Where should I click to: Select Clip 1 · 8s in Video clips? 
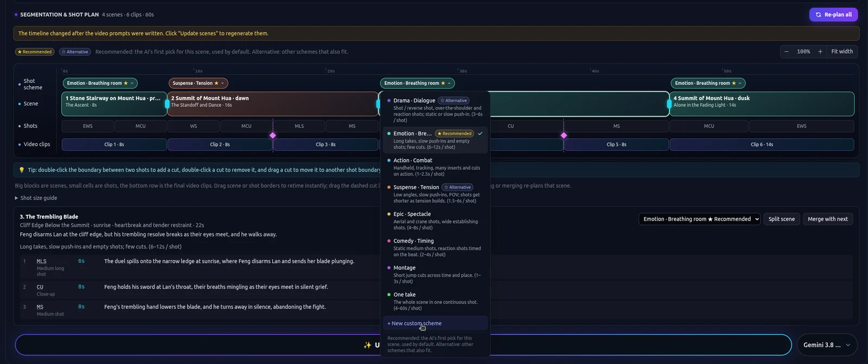(x=114, y=145)
